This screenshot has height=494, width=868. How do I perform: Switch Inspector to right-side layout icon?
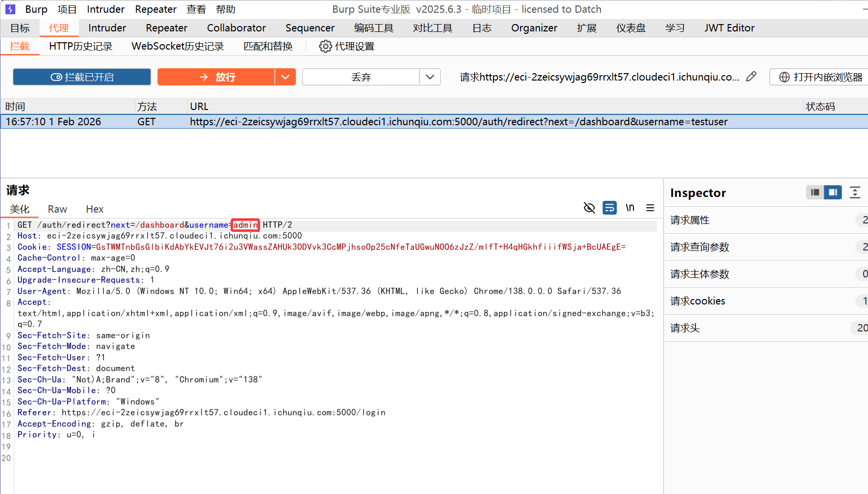833,192
